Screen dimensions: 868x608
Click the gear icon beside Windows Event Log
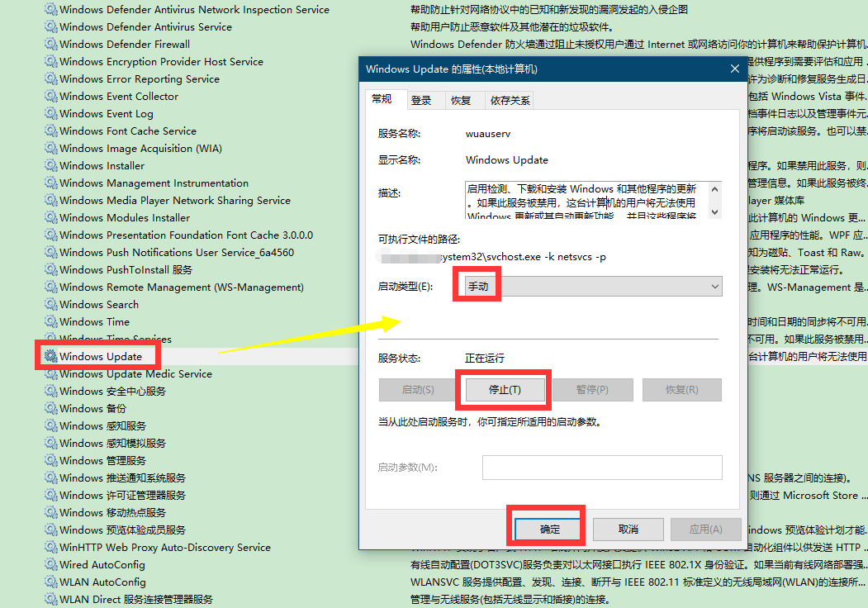pos(51,113)
